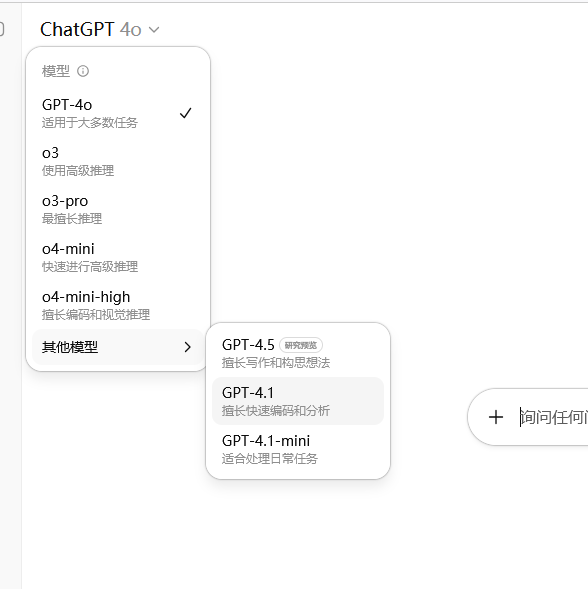The image size is (588, 589).
Task: Open the ChatGPT 4o model selector chevron
Action: (154, 30)
